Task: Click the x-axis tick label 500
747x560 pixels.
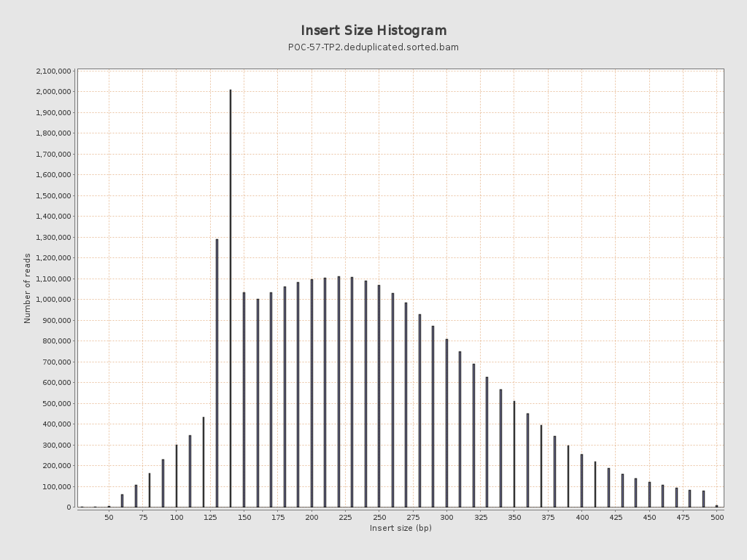Action: click(717, 517)
